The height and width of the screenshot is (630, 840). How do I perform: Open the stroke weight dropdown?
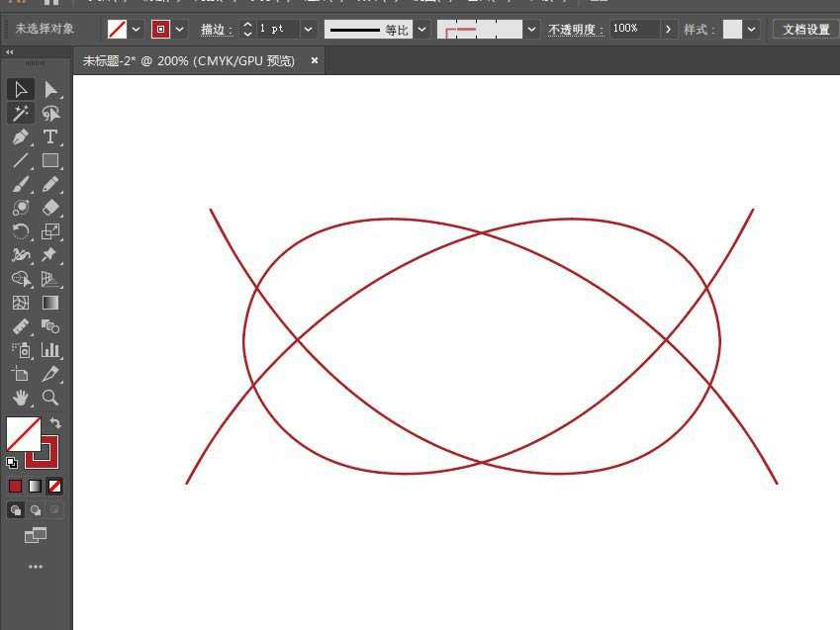click(308, 29)
